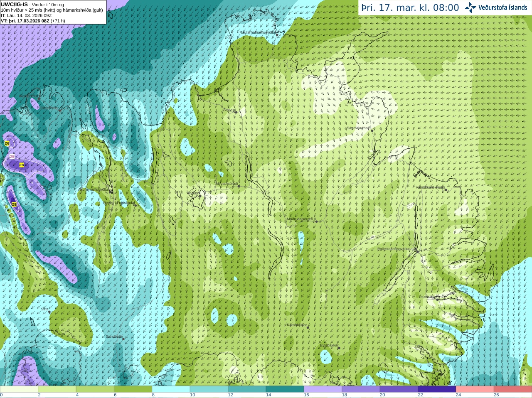
Task: Click the Siglufjörður station label
Action: tap(30, 96)
